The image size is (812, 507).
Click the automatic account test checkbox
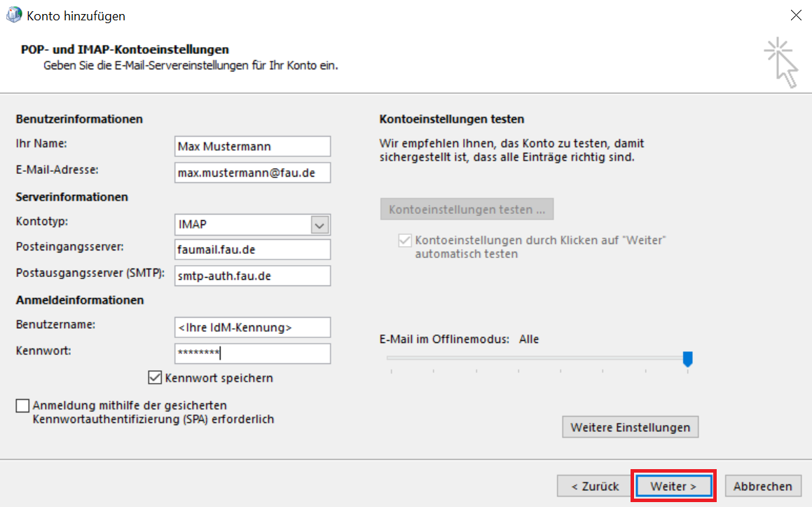click(x=404, y=241)
